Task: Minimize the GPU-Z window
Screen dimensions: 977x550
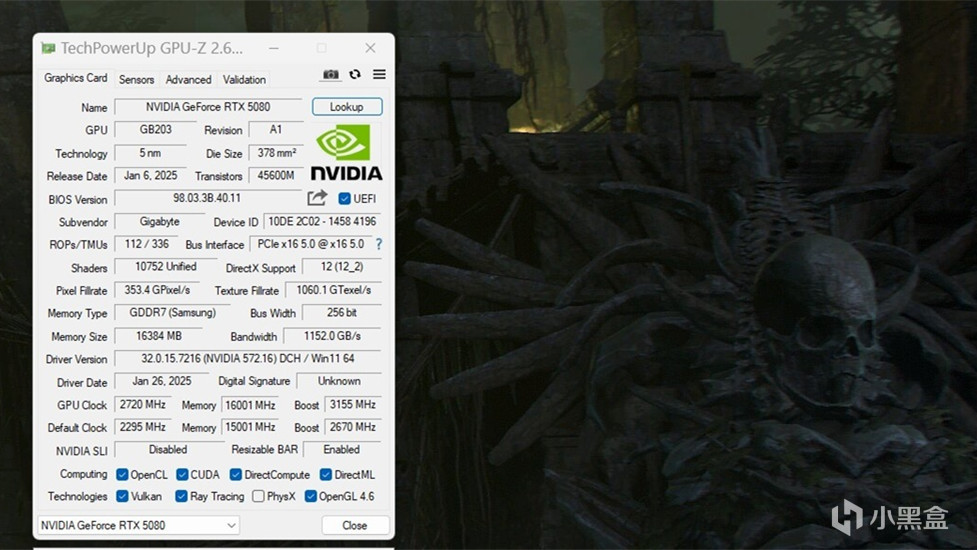Action: pyautogui.click(x=274, y=48)
